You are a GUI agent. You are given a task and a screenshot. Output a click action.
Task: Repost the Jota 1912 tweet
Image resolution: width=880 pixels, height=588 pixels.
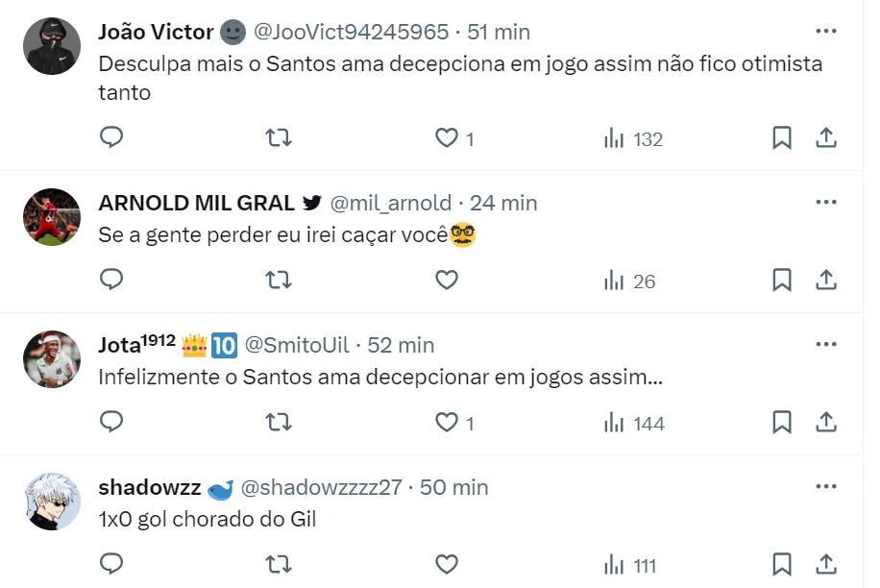point(279,423)
